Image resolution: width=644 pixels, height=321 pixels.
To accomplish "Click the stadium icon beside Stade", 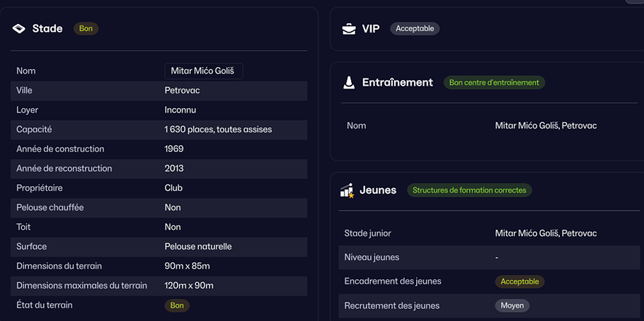I will (19, 29).
